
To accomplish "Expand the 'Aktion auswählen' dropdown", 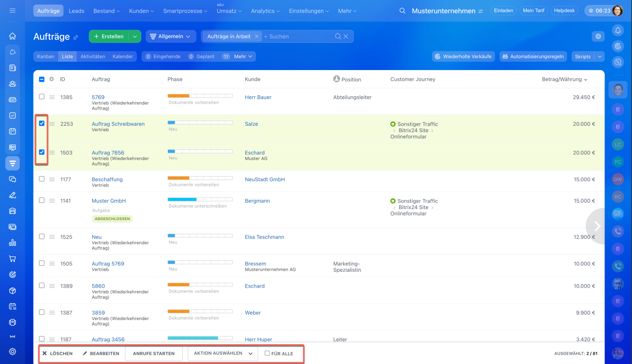I will click(223, 354).
